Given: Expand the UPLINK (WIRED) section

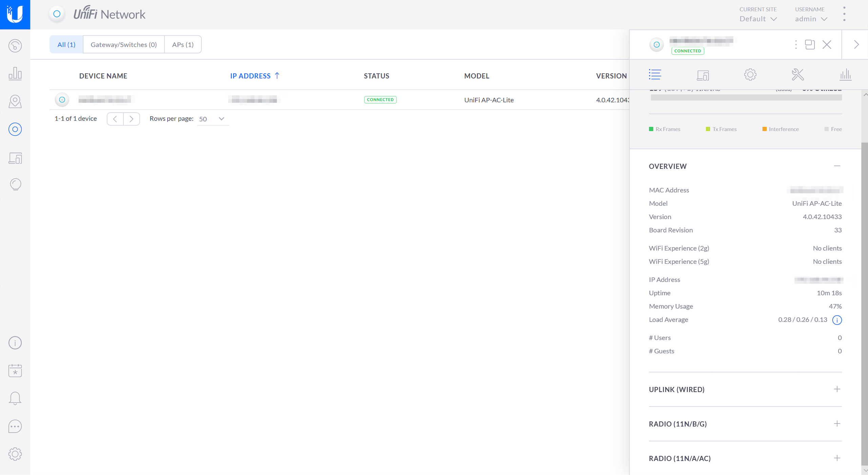Looking at the screenshot, I should (837, 389).
